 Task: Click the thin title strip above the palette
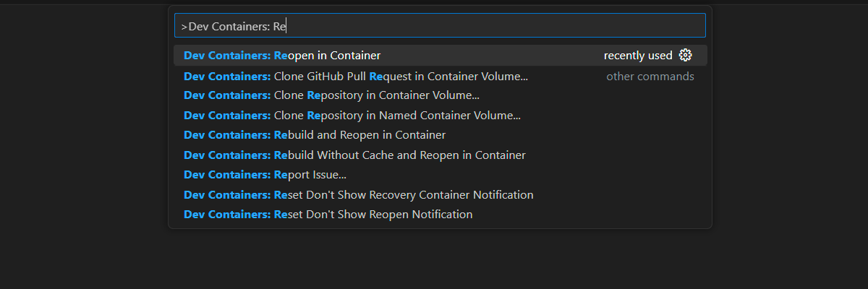point(434,2)
